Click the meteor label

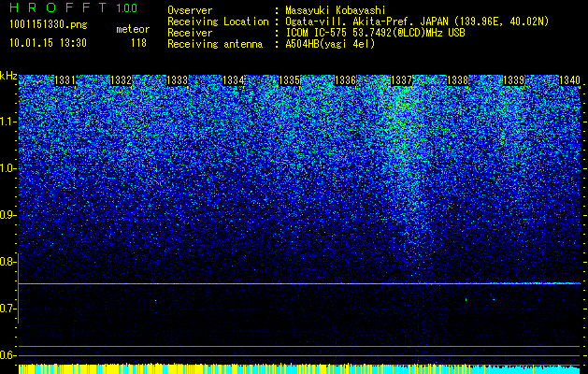tap(133, 29)
